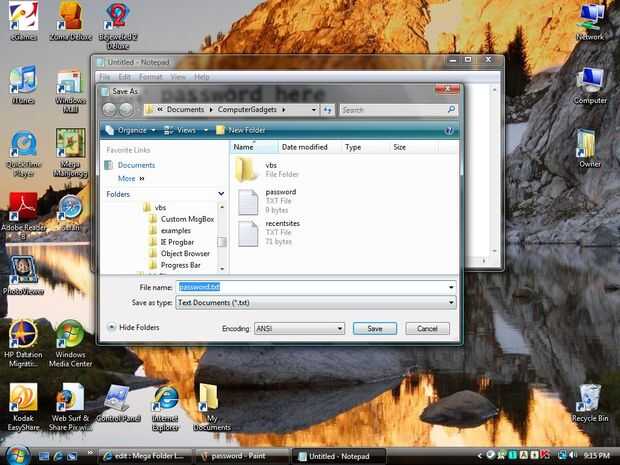
Task: Click the New Folder toolbar button
Action: point(241,130)
